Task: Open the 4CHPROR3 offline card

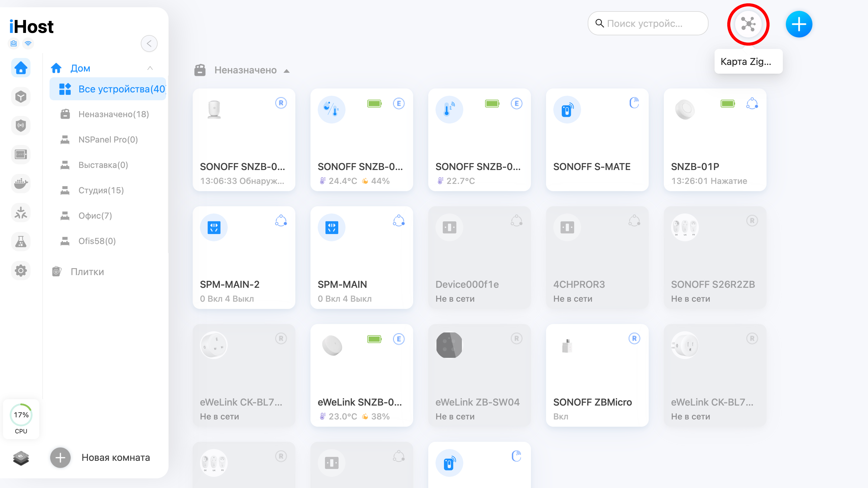Action: tap(597, 258)
